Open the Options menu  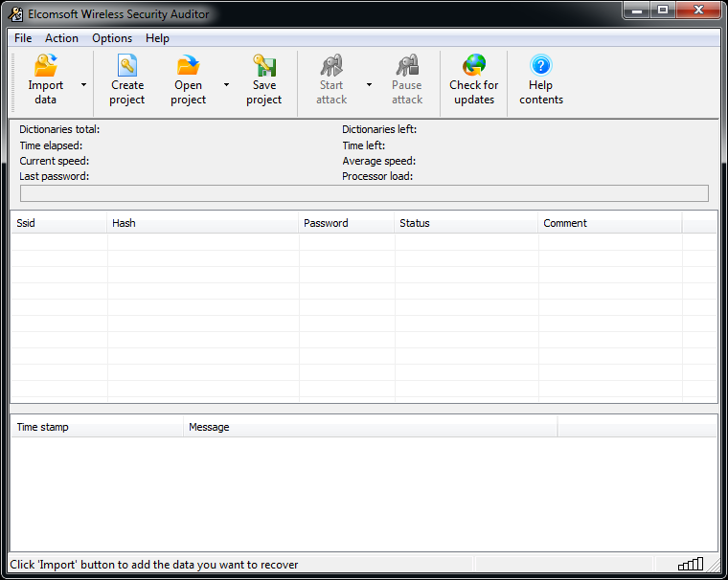point(112,38)
